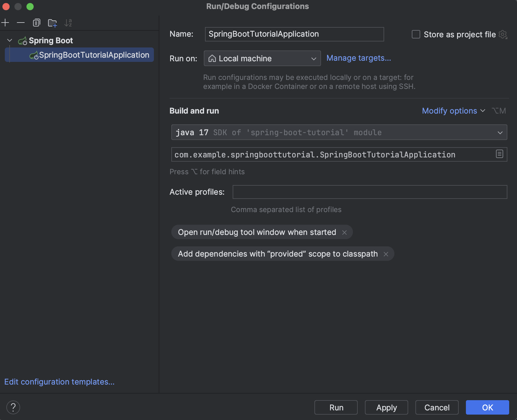517x420 pixels.
Task: Click the Active profiles input field
Action: (369, 192)
